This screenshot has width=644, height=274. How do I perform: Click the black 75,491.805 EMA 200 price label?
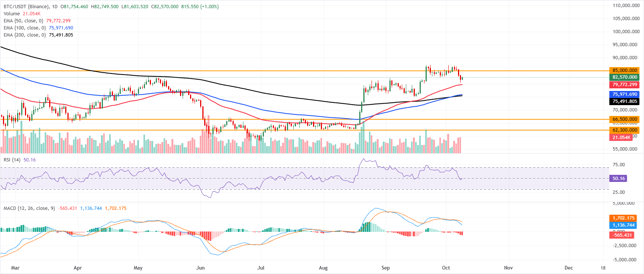[x=625, y=101]
